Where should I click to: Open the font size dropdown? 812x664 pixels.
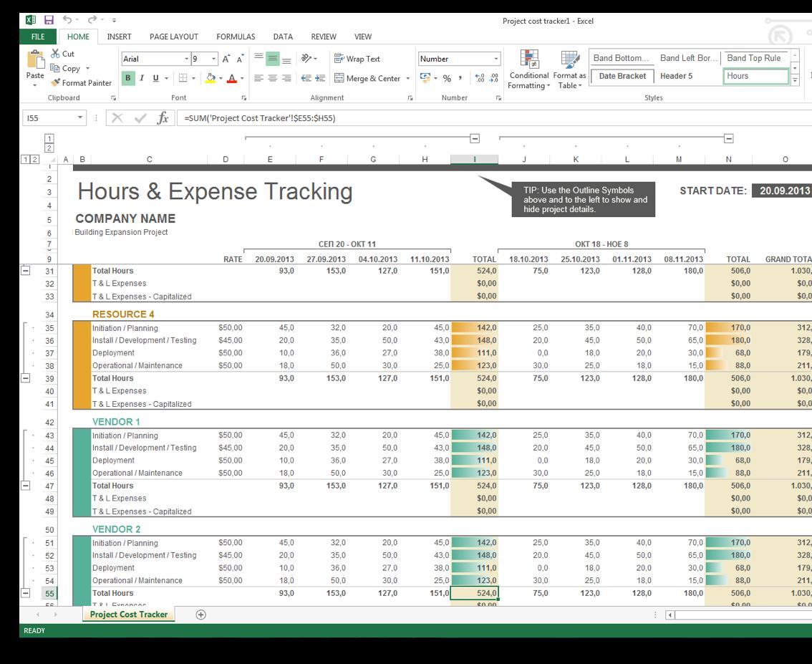tap(213, 59)
